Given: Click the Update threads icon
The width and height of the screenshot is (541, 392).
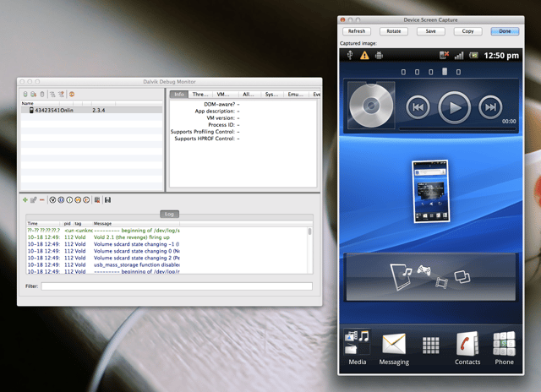Looking at the screenshot, I should click(x=52, y=94).
